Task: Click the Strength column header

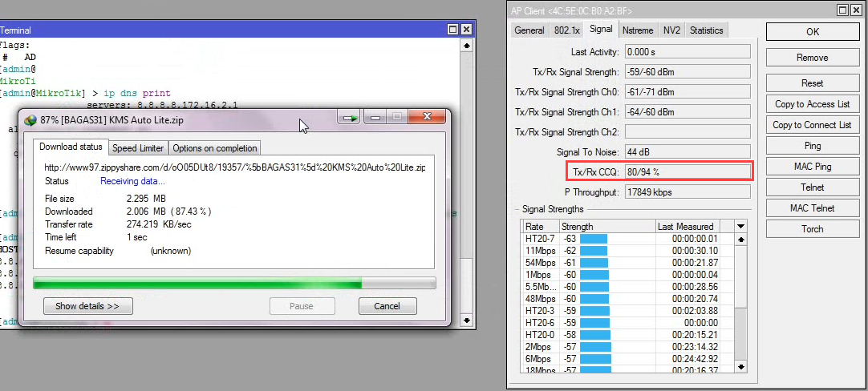Action: pyautogui.click(x=606, y=227)
